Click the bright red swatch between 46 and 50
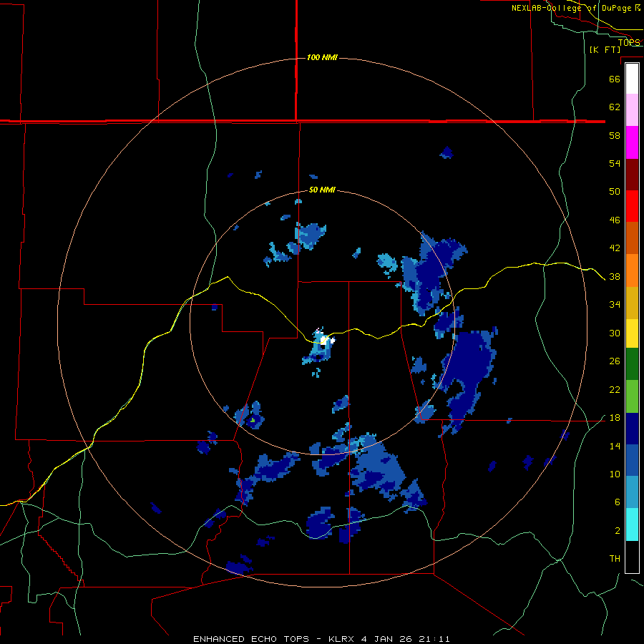The height and width of the screenshot is (644, 644). click(632, 206)
